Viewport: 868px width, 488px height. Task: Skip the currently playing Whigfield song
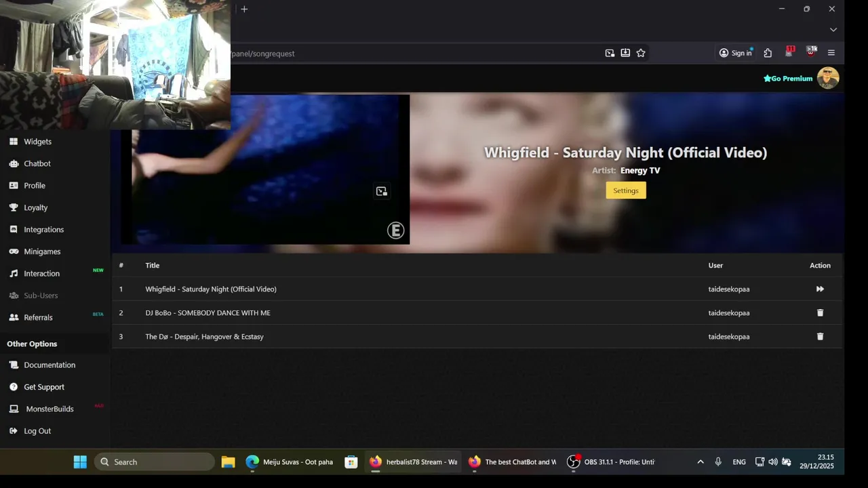(820, 289)
